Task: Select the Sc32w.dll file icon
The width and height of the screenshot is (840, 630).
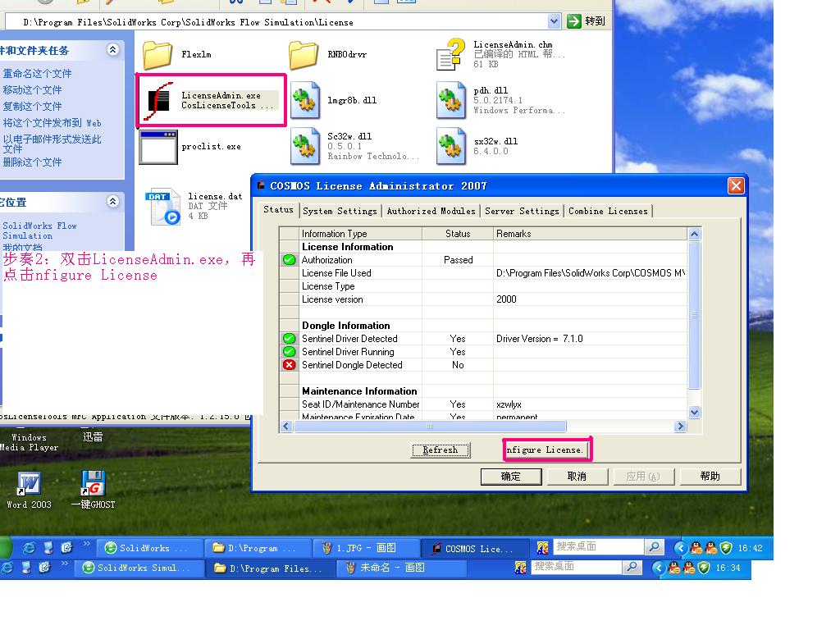Action: click(x=305, y=146)
